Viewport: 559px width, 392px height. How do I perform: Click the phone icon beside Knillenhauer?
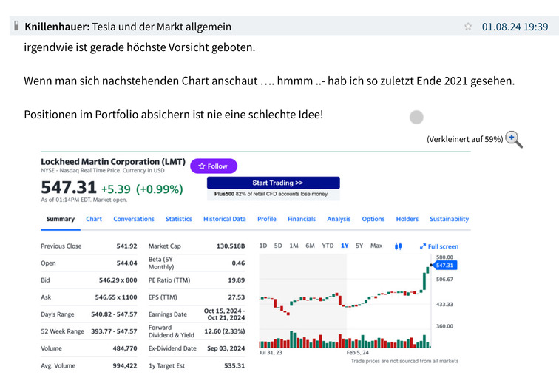coord(16,26)
